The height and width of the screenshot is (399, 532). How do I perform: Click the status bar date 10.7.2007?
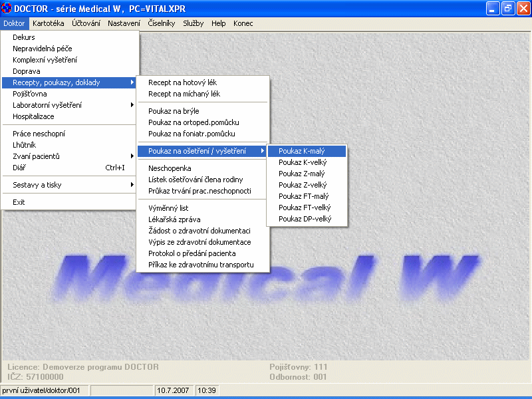point(174,390)
